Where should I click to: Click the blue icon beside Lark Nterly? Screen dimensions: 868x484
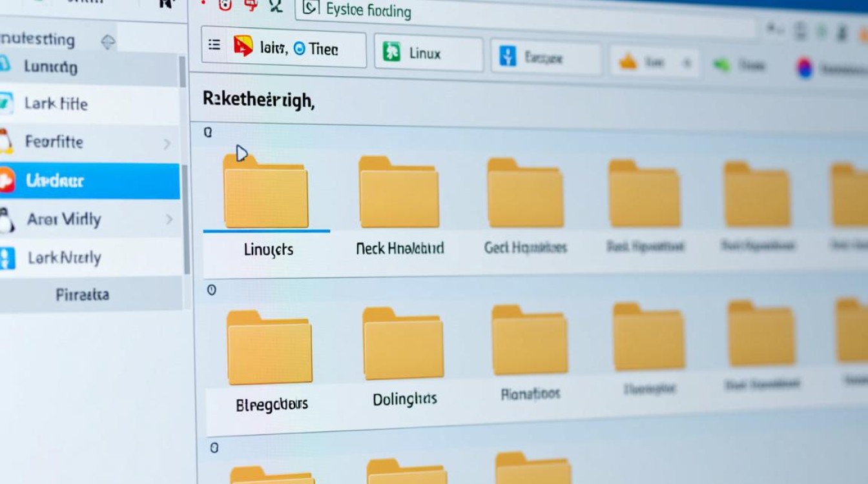[6, 258]
